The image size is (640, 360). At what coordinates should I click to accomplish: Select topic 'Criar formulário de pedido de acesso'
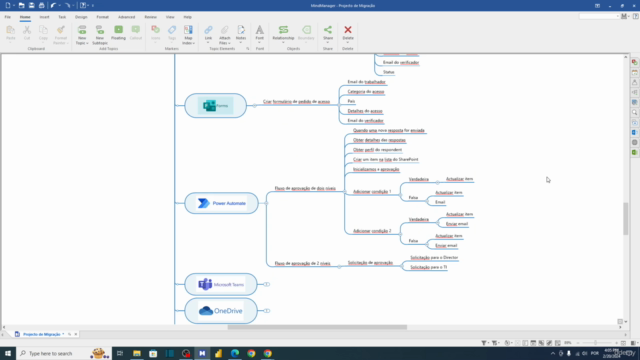pyautogui.click(x=296, y=102)
